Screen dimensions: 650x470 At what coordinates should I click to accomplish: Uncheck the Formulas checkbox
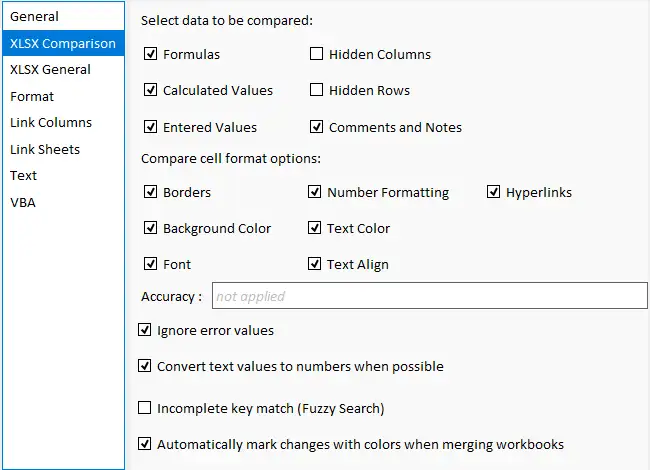pyautogui.click(x=150, y=53)
